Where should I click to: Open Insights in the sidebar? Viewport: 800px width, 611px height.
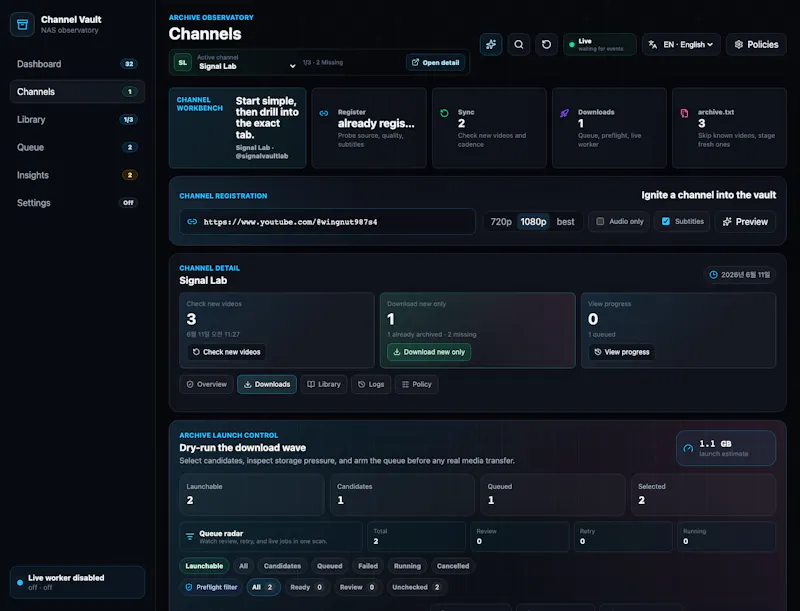(x=77, y=175)
